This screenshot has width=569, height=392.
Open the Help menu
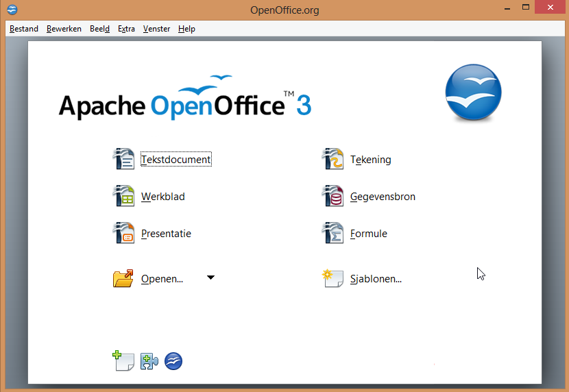pos(186,29)
